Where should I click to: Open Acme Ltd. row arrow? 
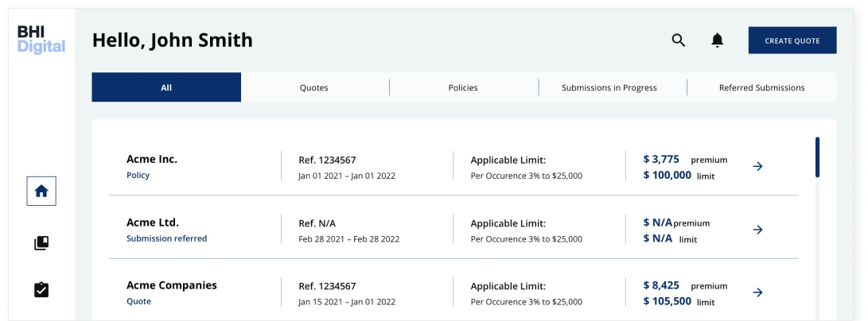pos(757,230)
